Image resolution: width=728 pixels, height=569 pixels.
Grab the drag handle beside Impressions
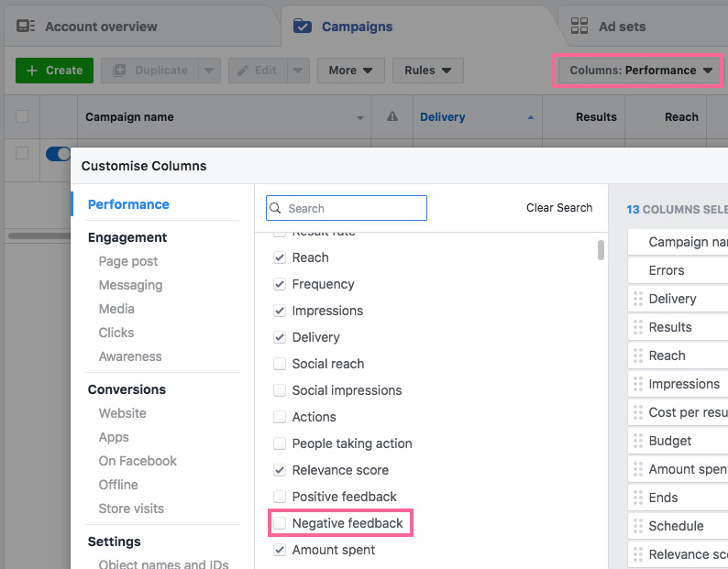[x=638, y=384]
